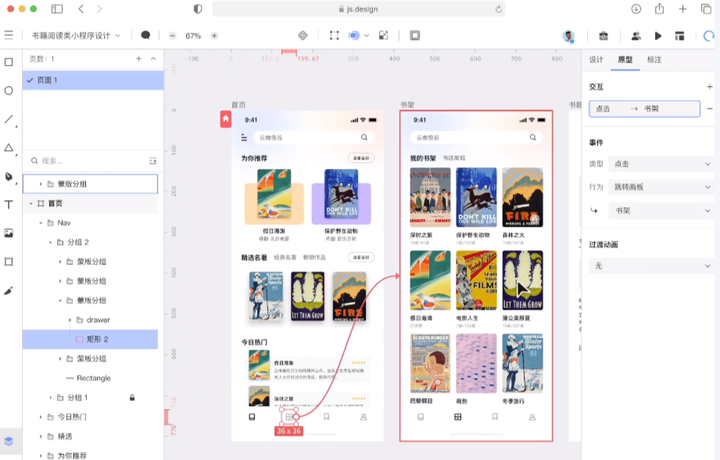Expand the 今日热门 layer group

click(41, 417)
